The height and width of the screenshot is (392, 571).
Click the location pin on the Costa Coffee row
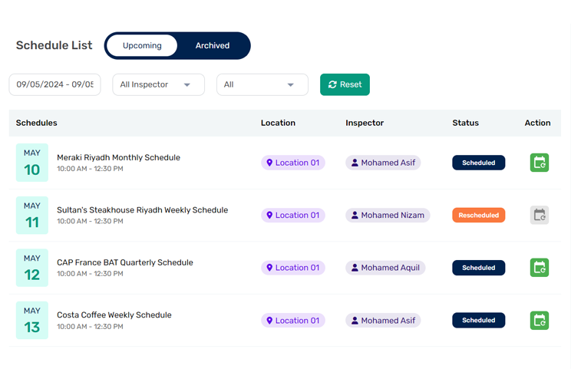pos(269,321)
